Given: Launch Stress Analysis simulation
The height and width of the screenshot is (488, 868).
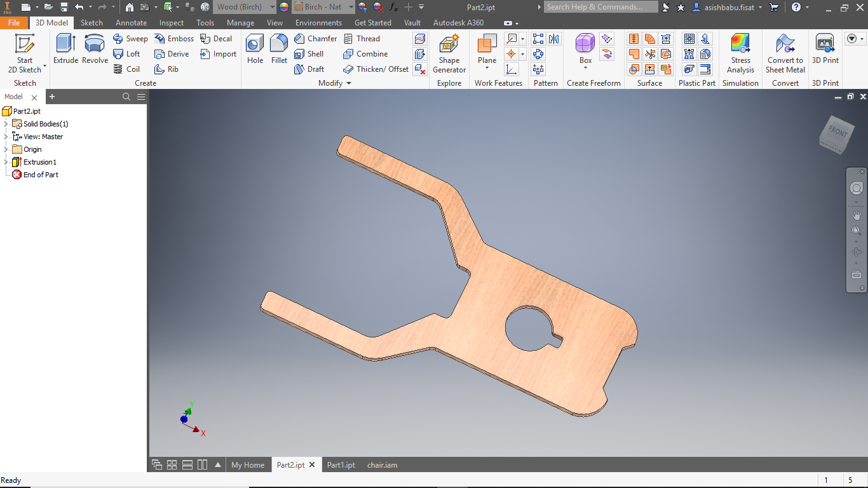Looking at the screenshot, I should click(x=740, y=53).
